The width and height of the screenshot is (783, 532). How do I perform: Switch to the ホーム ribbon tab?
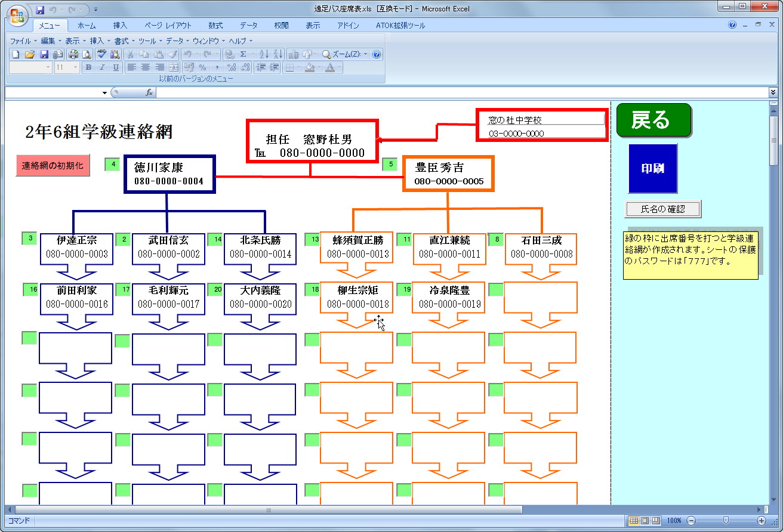(87, 25)
